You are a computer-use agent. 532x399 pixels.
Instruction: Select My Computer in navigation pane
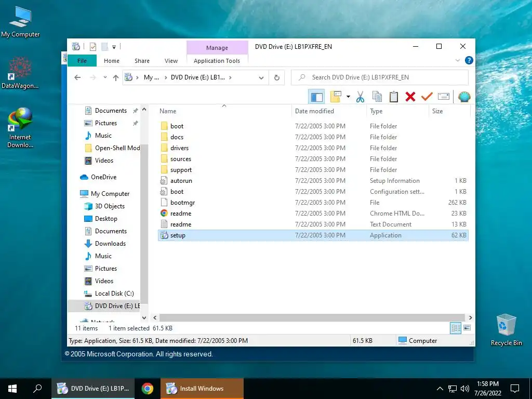click(x=110, y=194)
